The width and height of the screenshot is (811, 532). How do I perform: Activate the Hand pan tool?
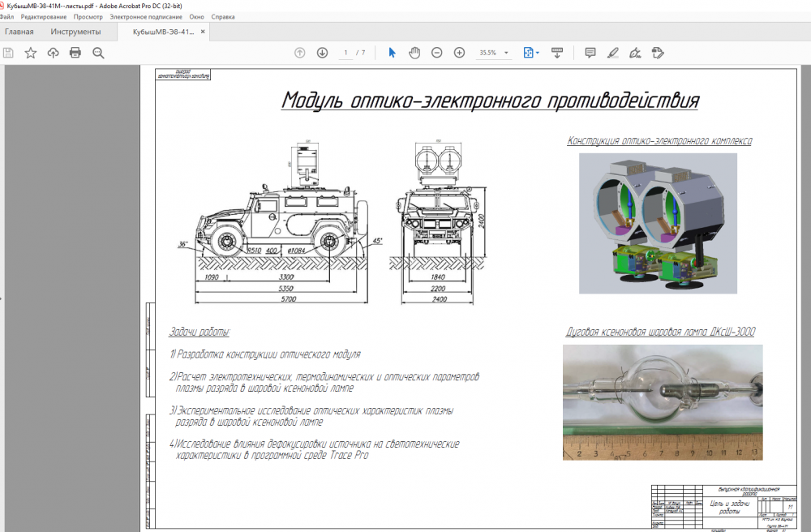coord(414,53)
